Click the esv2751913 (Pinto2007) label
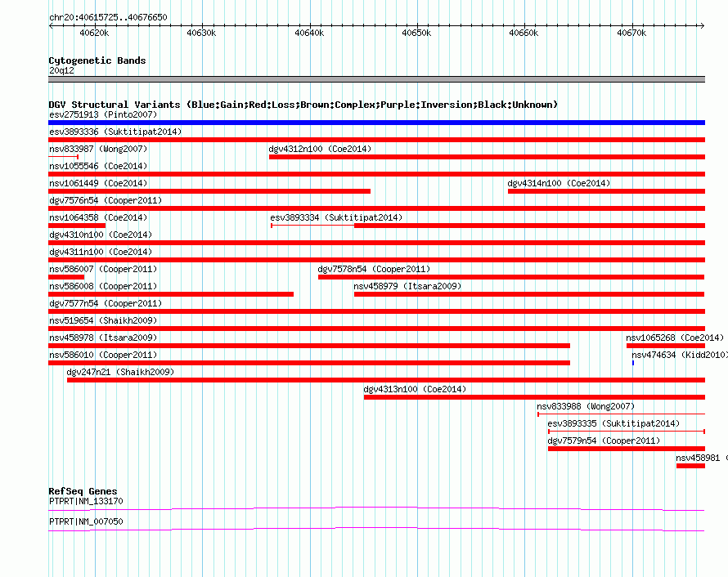The height and width of the screenshot is (577, 728). tap(103, 114)
